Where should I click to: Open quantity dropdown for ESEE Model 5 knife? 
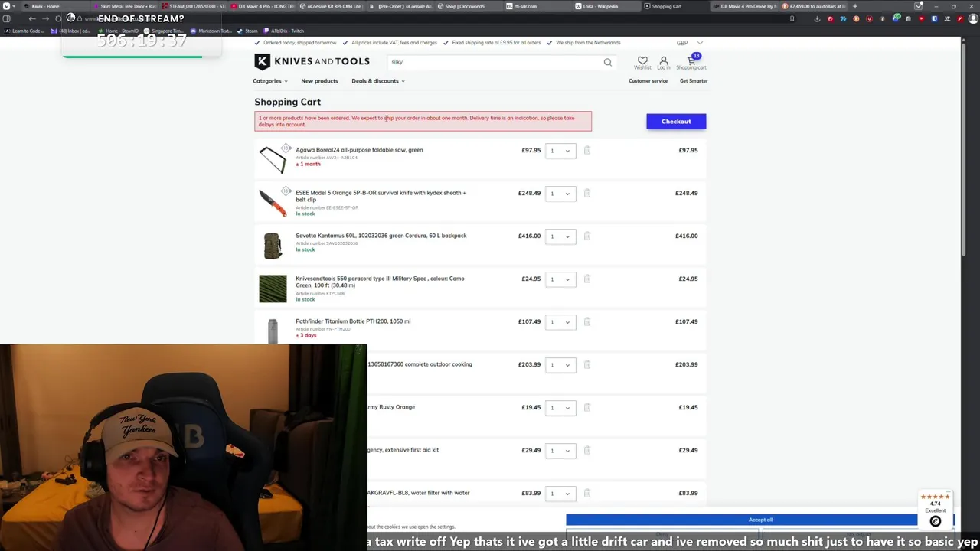click(560, 194)
